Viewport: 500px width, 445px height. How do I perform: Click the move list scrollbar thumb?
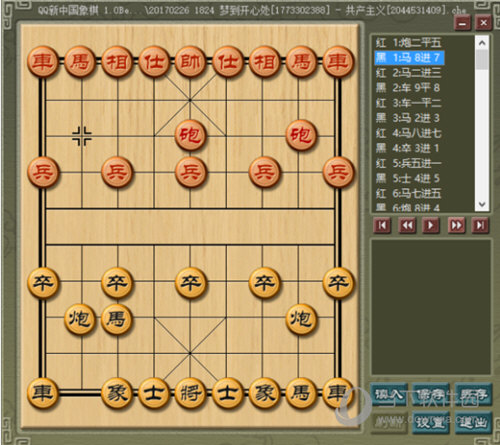pos(482,59)
